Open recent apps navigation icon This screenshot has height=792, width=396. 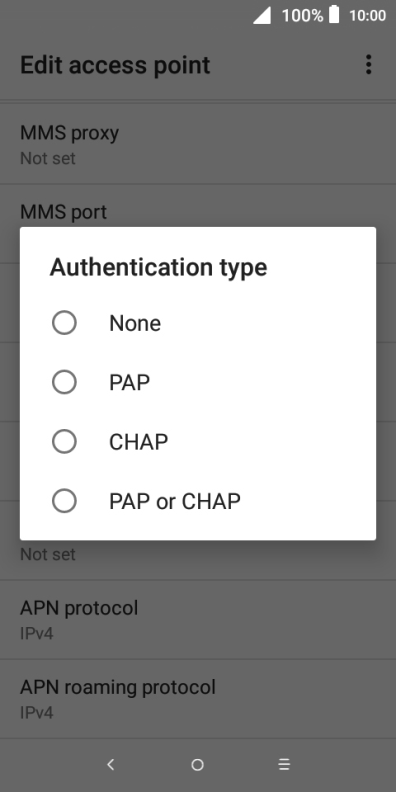pyautogui.click(x=284, y=765)
